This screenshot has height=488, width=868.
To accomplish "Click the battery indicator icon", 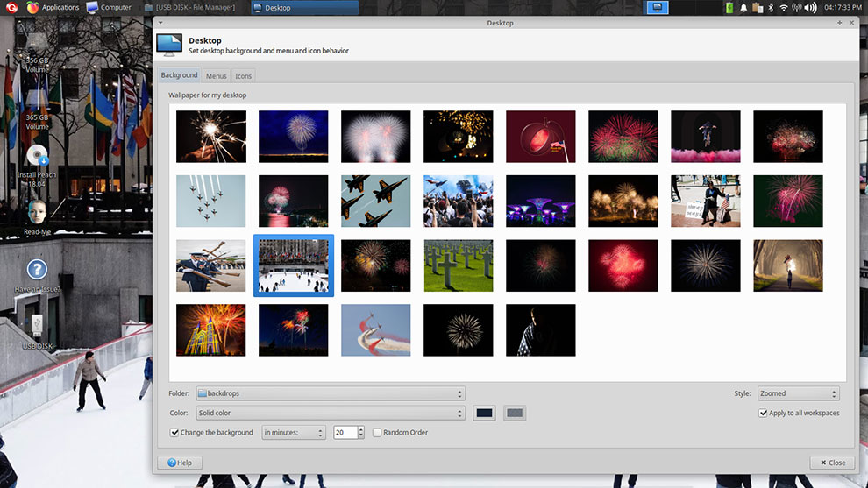I will pos(729,7).
